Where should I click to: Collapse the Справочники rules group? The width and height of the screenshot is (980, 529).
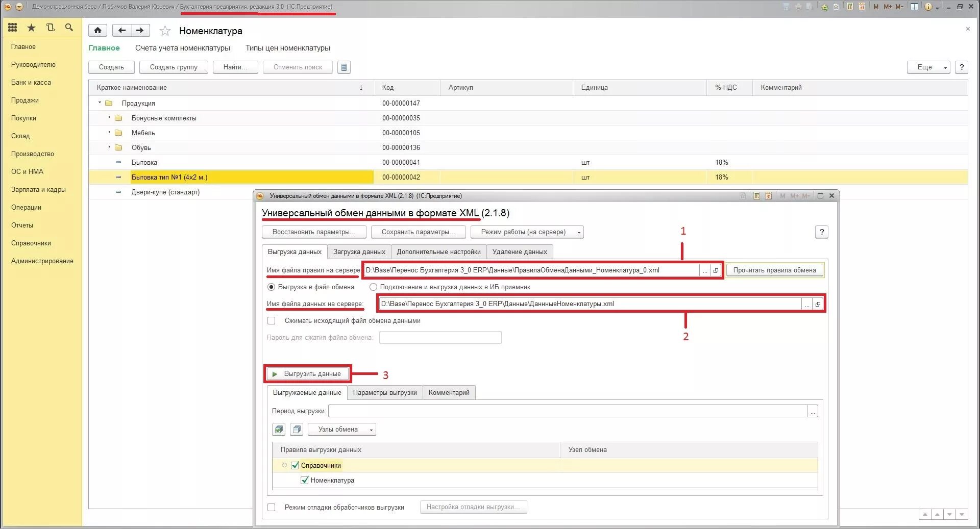(285, 465)
